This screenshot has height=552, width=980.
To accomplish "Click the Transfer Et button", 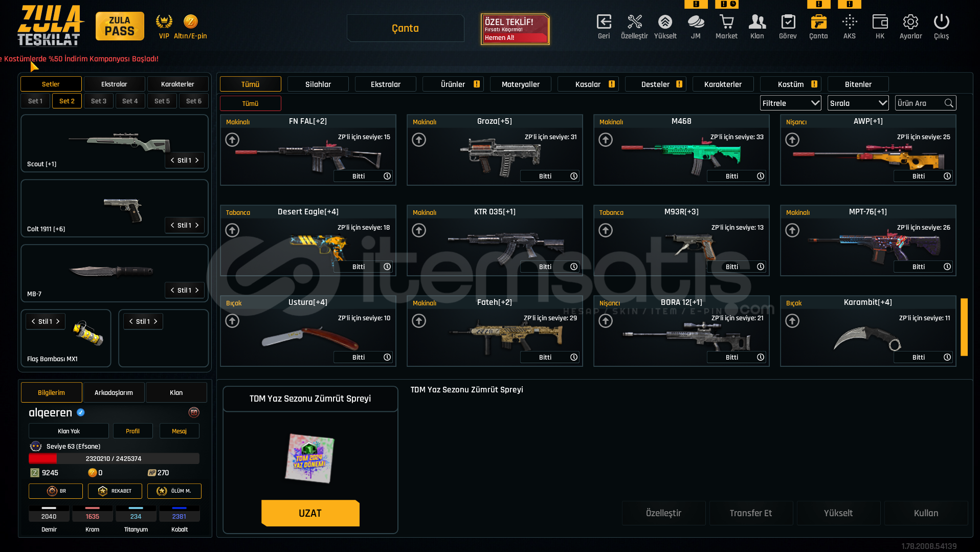I will (751, 513).
